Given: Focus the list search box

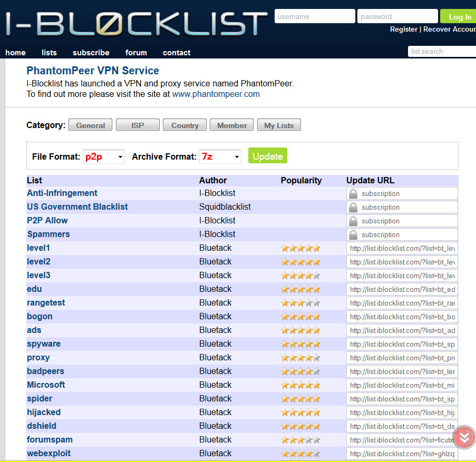Looking at the screenshot, I should tap(442, 51).
